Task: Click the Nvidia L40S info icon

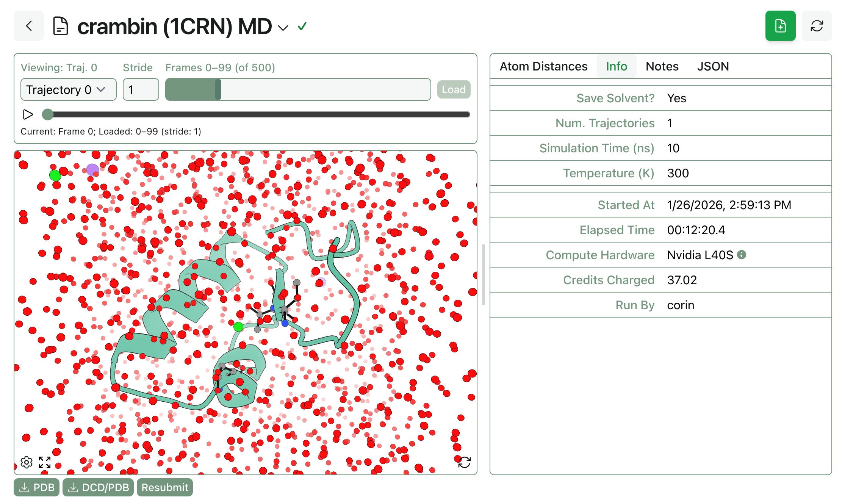Action: [742, 255]
